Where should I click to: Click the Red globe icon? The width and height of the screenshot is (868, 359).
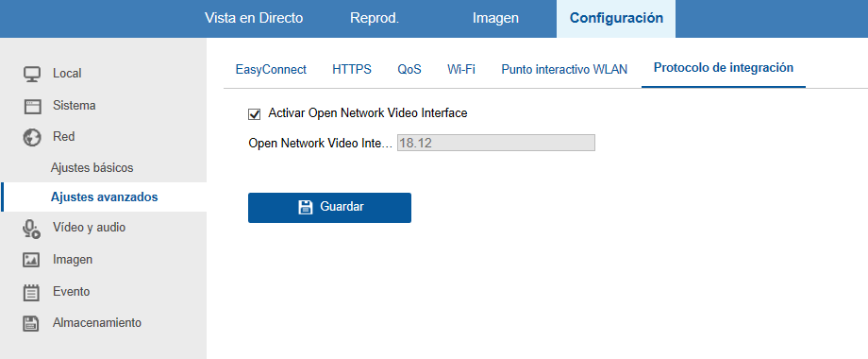(x=32, y=137)
